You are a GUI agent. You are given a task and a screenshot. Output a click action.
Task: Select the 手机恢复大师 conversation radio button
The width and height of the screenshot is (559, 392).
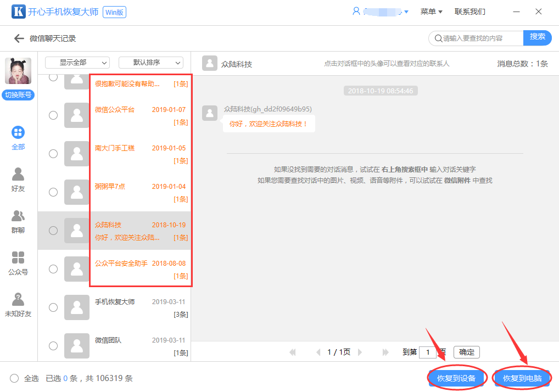(53, 307)
